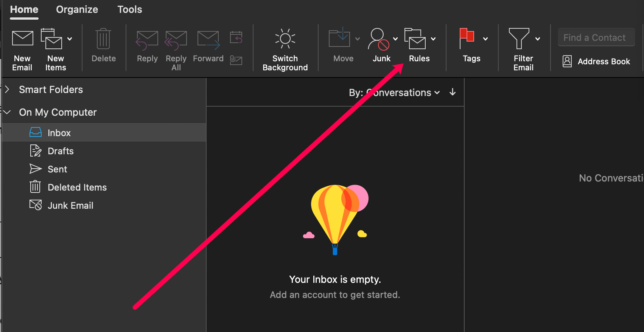644x332 pixels.
Task: Open the Address Book
Action: point(596,61)
